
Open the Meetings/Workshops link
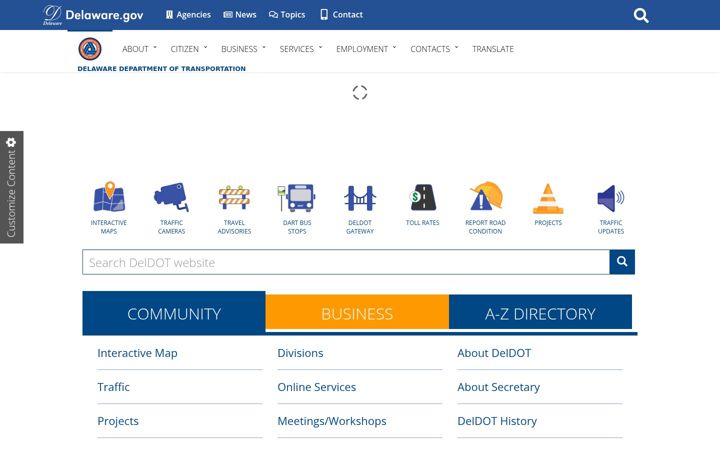click(x=332, y=421)
